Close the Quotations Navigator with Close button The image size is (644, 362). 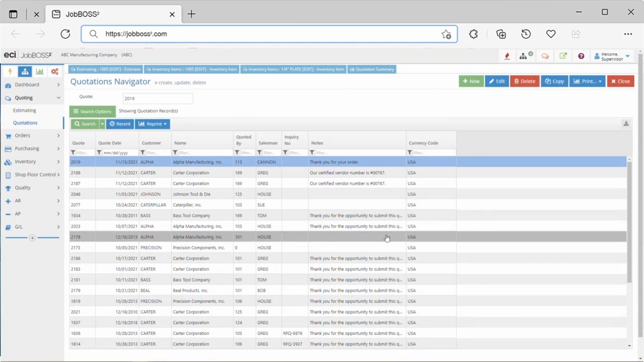pos(621,81)
